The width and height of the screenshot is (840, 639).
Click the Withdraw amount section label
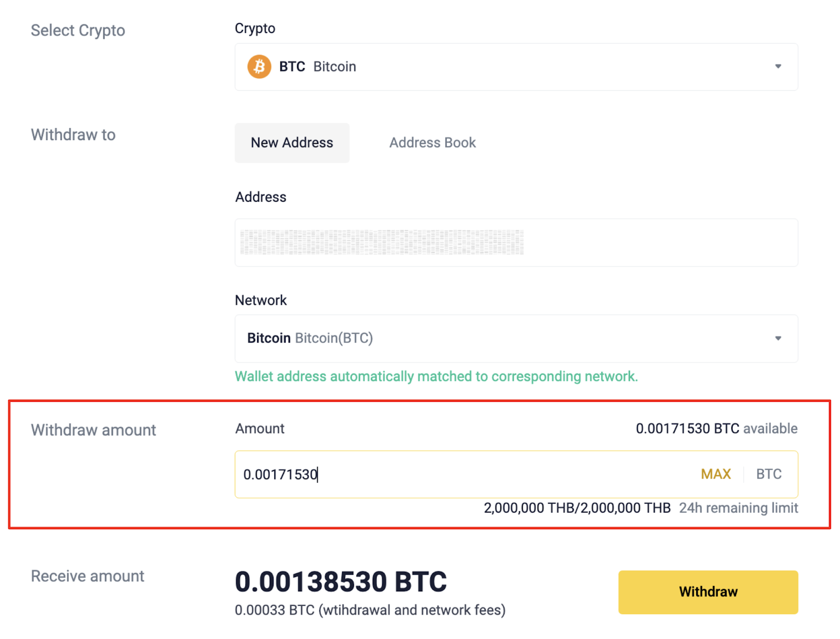pos(93,430)
